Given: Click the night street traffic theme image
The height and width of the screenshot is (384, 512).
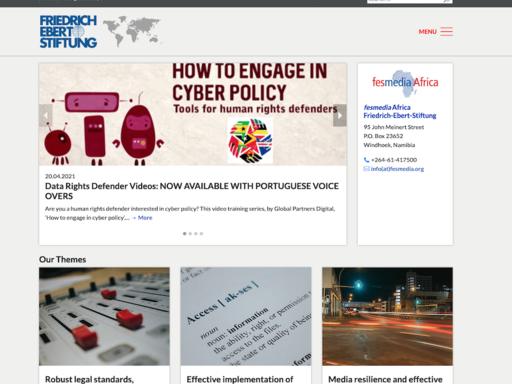Looking at the screenshot, I should click(x=387, y=316).
